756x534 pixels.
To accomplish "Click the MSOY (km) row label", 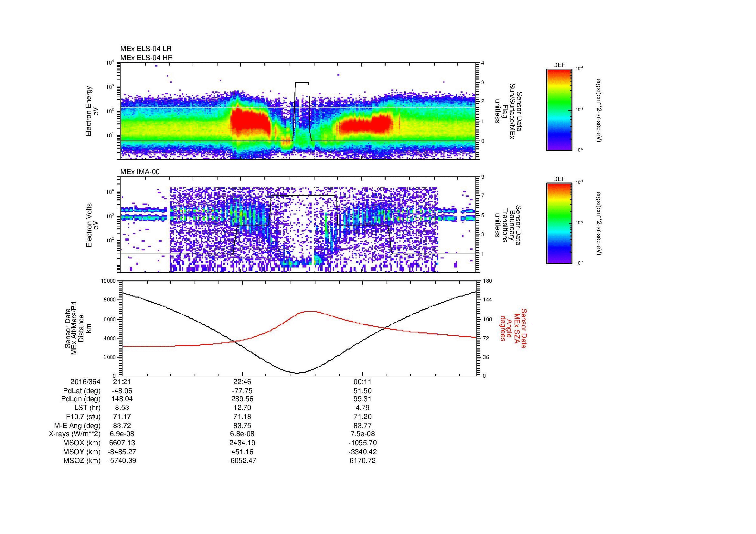I will pos(82,452).
